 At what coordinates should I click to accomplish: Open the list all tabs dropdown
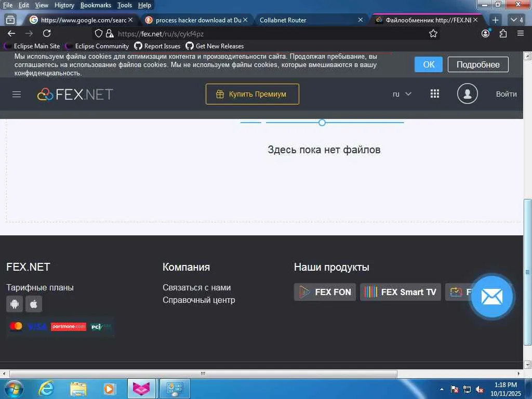coord(517,20)
